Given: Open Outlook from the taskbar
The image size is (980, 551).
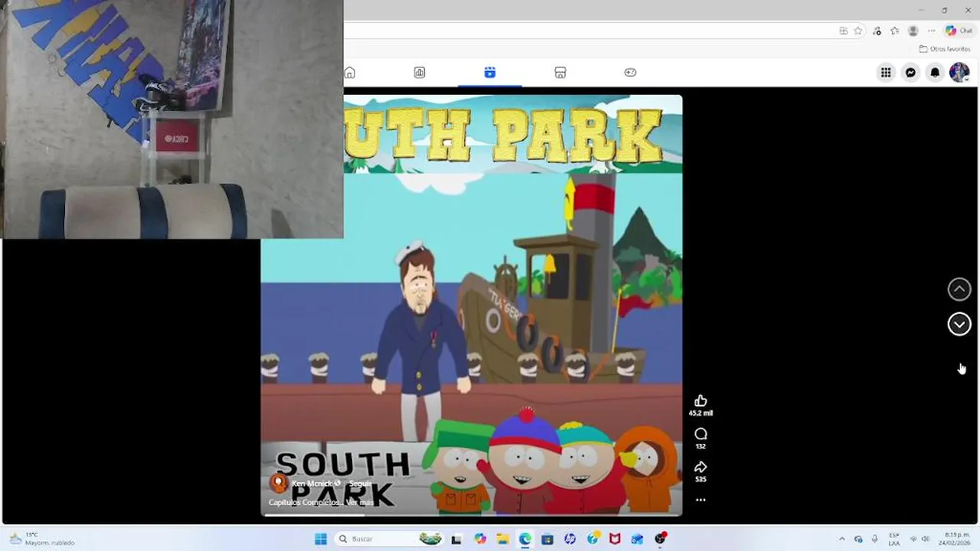Looking at the screenshot, I should (637, 539).
